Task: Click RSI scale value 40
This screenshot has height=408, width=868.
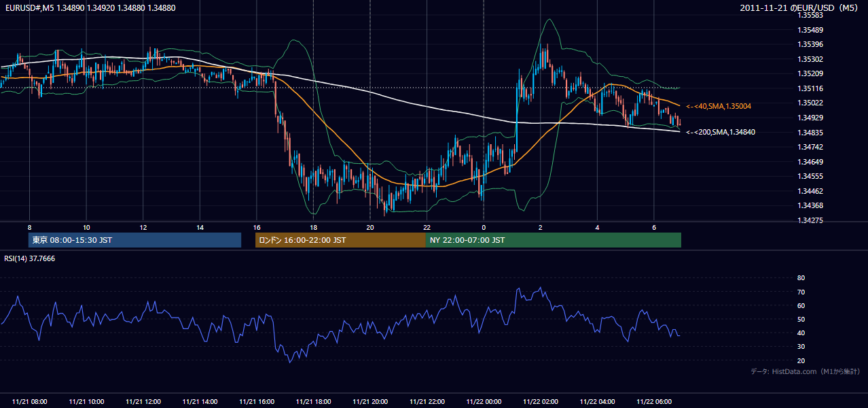Action: point(801,333)
